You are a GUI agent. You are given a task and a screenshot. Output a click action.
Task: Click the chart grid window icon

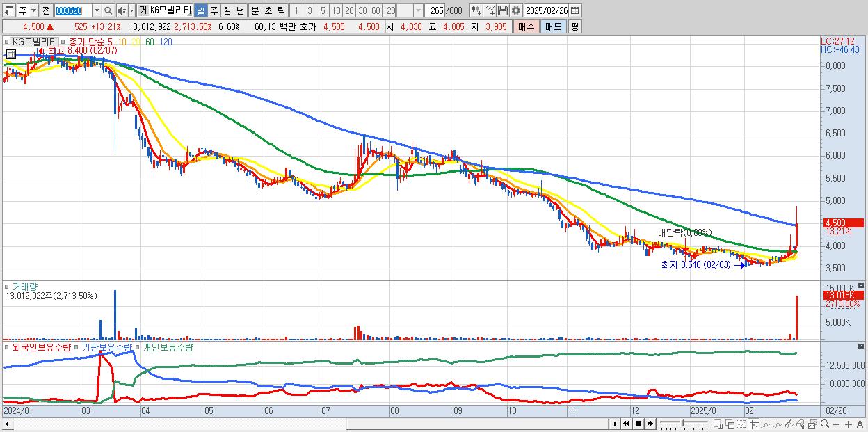pyautogui.click(x=718, y=424)
